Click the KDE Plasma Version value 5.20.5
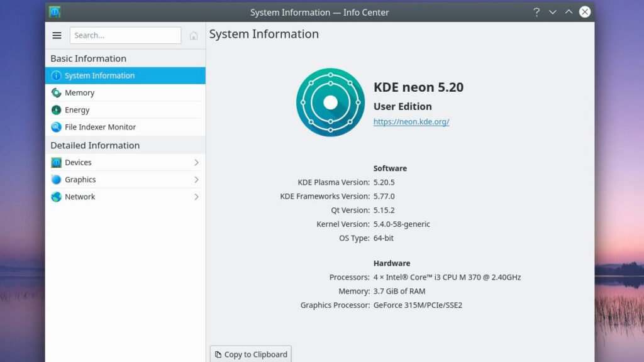Screen dimensions: 644x362 tap(384, 182)
